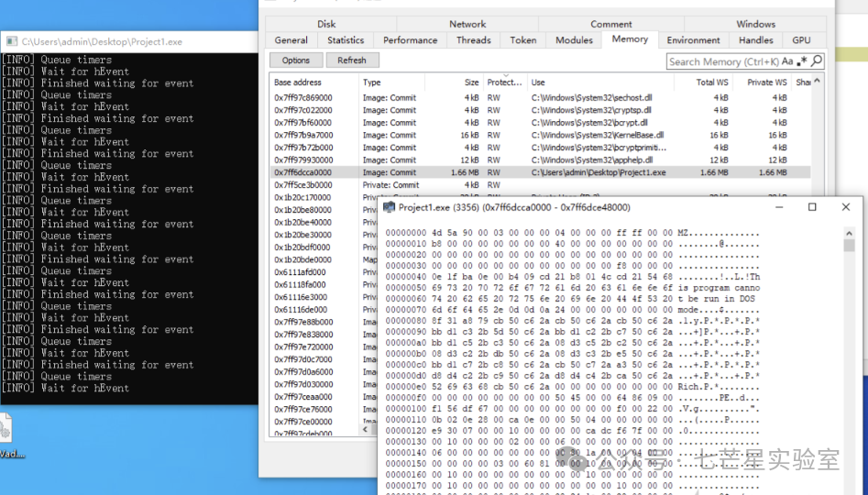This screenshot has width=868, height=495.
Task: Select memory row 0x61116de000
Action: pos(324,310)
